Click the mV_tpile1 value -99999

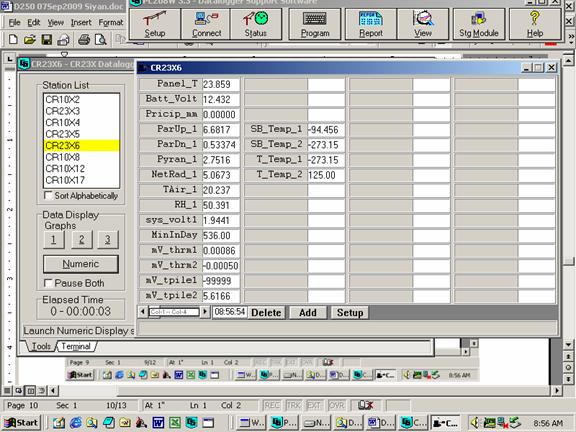point(220,281)
